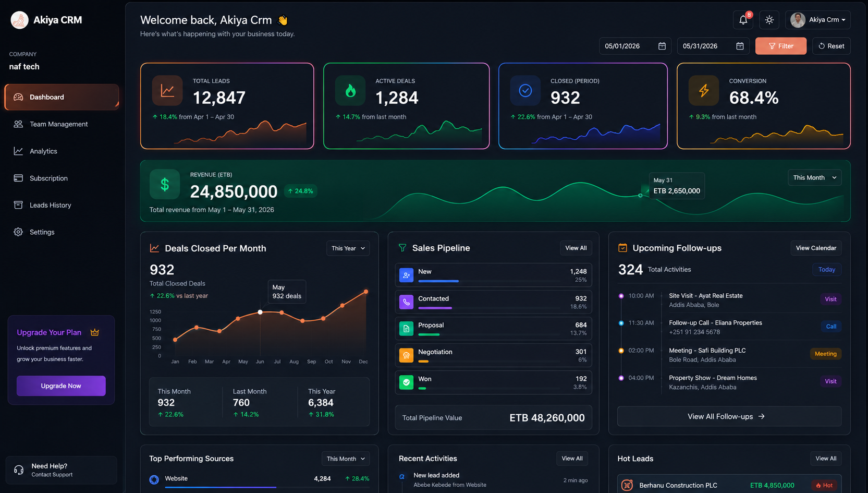Click the View Calendar button
This screenshot has width=868, height=493.
click(x=816, y=248)
